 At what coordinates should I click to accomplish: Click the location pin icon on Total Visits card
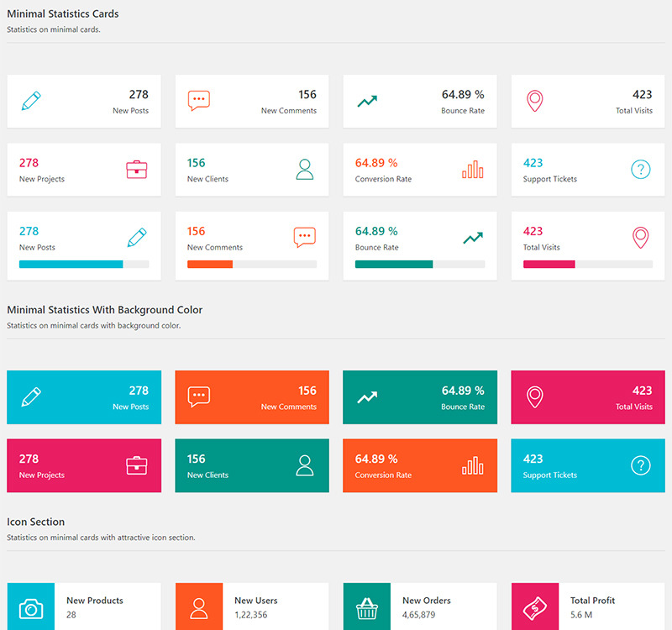[535, 100]
